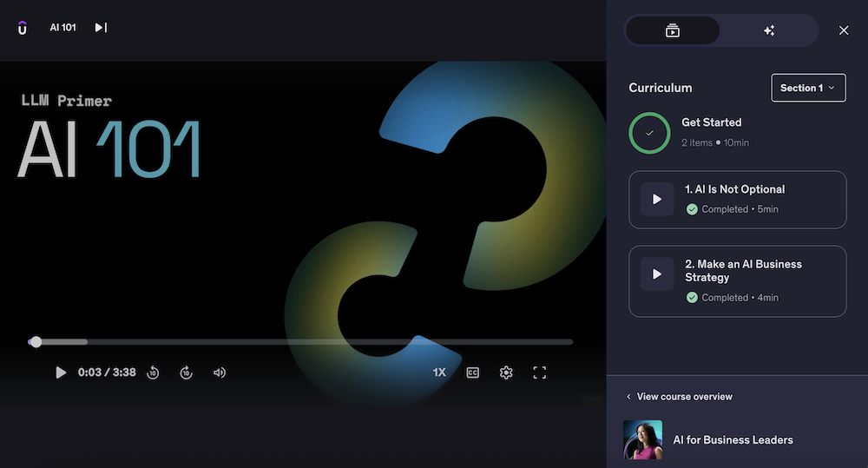Play lesson Make an AI Business Strategy

point(657,274)
